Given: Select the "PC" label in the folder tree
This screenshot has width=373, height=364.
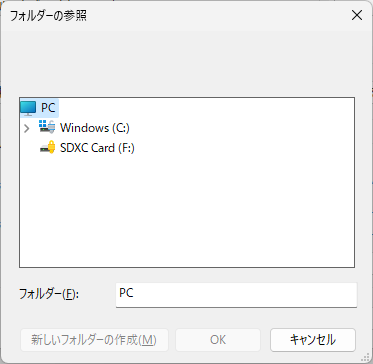Looking at the screenshot, I should click(48, 108).
